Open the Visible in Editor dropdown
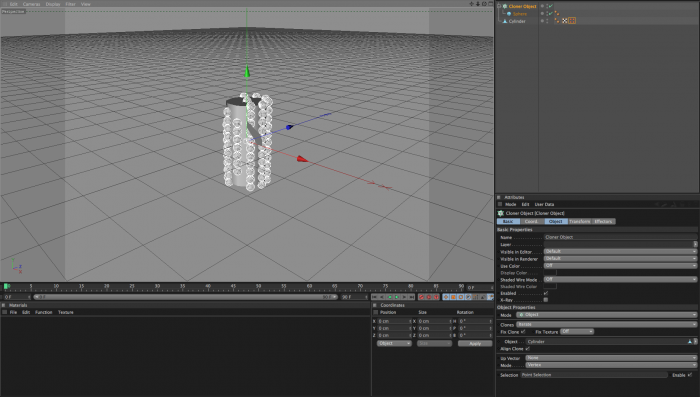Screen dimensions: 700x397 pos(620,251)
